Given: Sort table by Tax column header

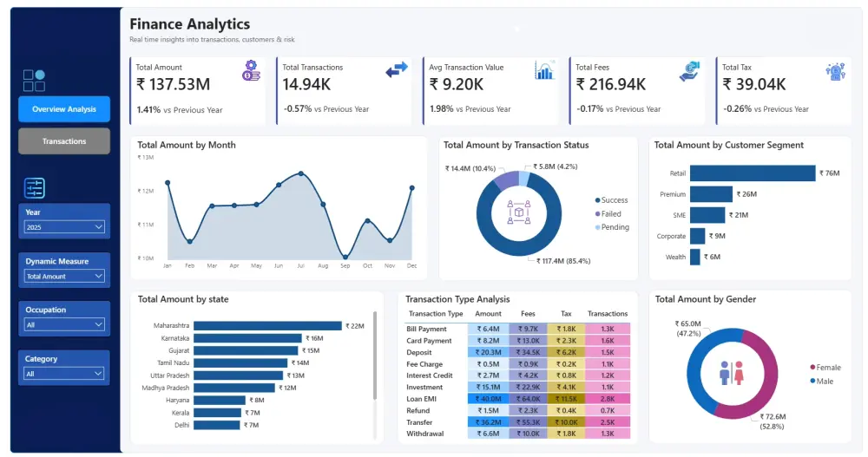Looking at the screenshot, I should point(566,314).
